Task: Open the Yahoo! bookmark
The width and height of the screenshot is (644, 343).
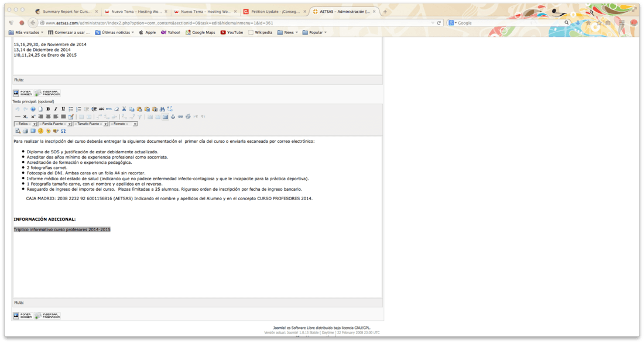Action: tap(170, 32)
